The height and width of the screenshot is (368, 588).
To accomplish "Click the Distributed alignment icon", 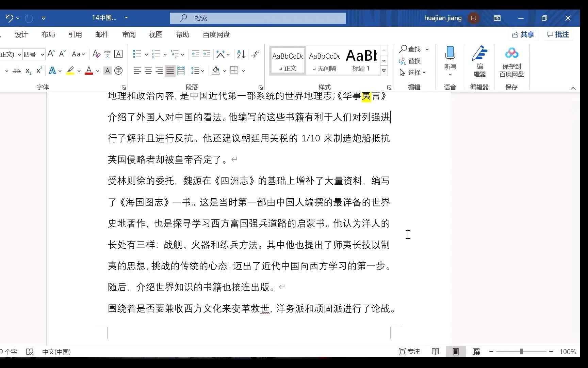I will [181, 71].
